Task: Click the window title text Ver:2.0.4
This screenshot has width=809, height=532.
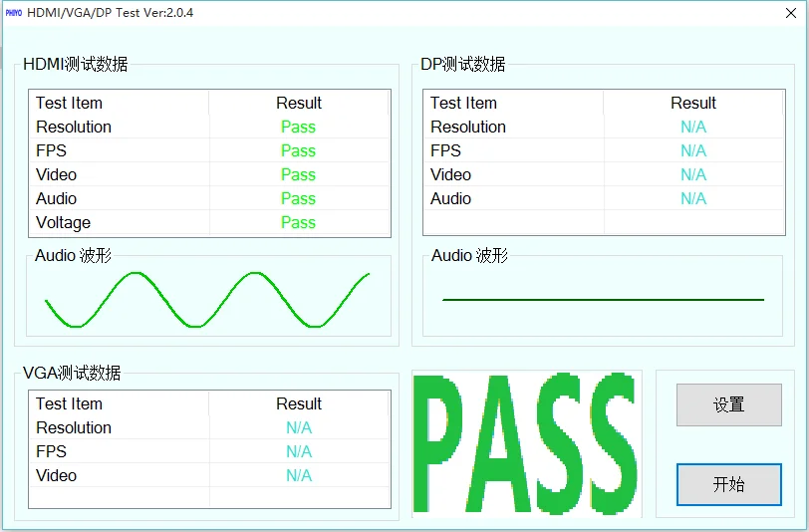Action: coord(168,13)
